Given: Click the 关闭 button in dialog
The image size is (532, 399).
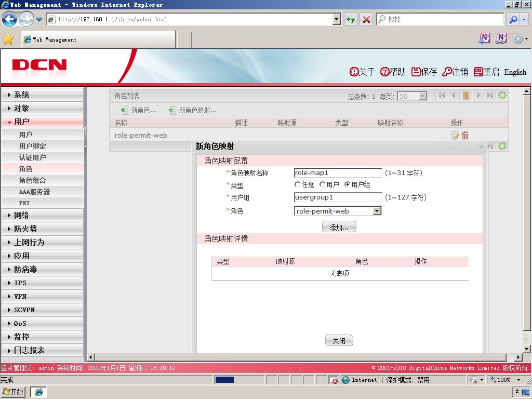Looking at the screenshot, I should pyautogui.click(x=339, y=340).
